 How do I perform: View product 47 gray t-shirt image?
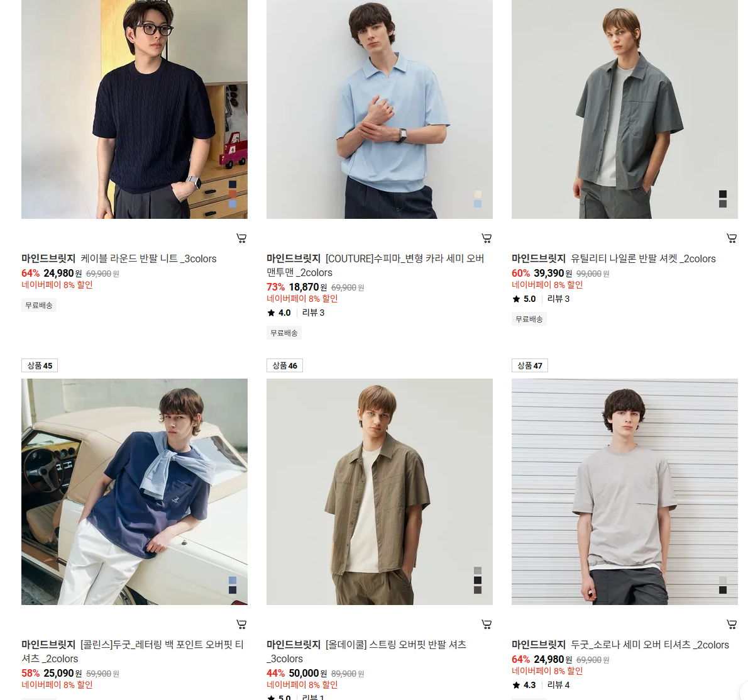point(625,492)
